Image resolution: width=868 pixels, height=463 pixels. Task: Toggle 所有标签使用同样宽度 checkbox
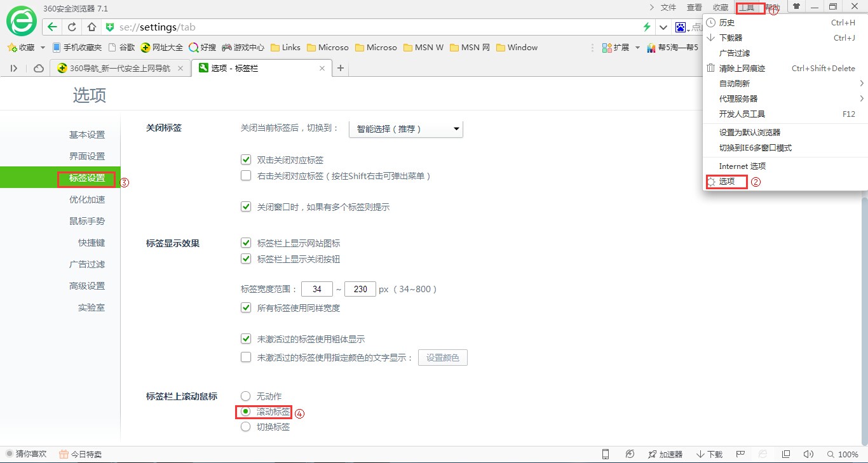coord(246,307)
